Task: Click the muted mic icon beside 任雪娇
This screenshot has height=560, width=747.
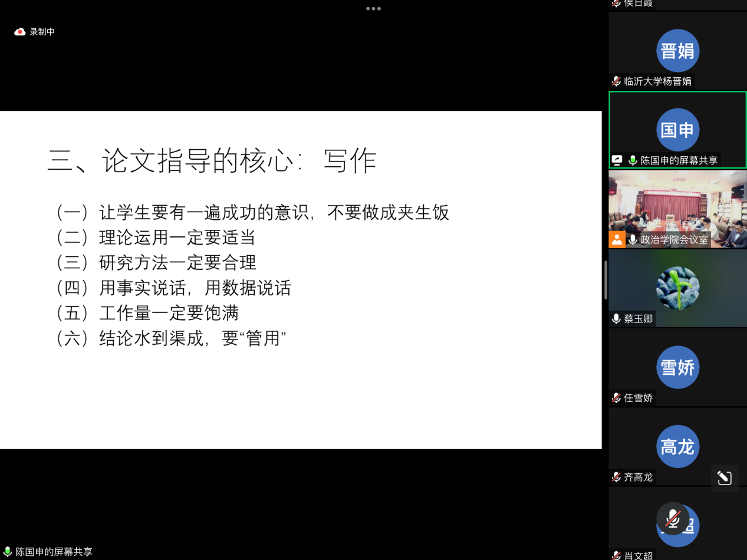Action: [616, 398]
